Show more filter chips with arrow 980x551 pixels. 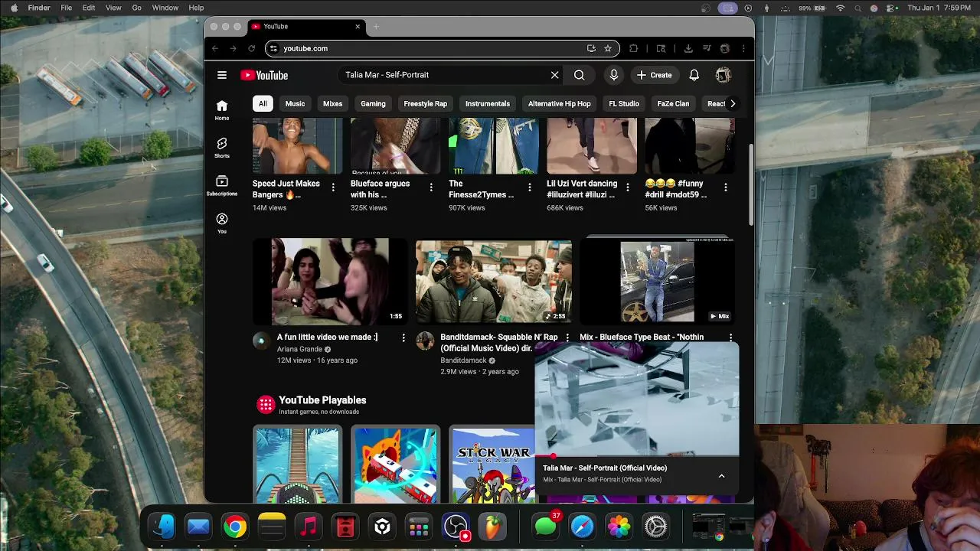733,103
